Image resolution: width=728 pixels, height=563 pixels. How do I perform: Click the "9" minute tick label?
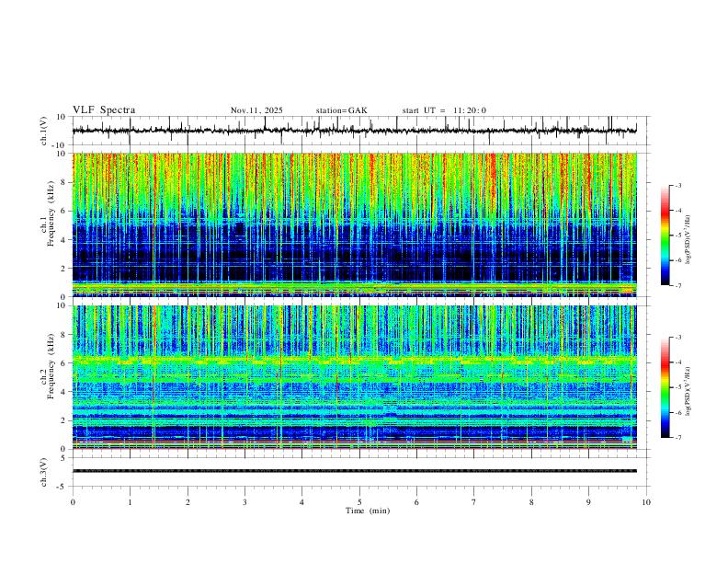pos(588,502)
